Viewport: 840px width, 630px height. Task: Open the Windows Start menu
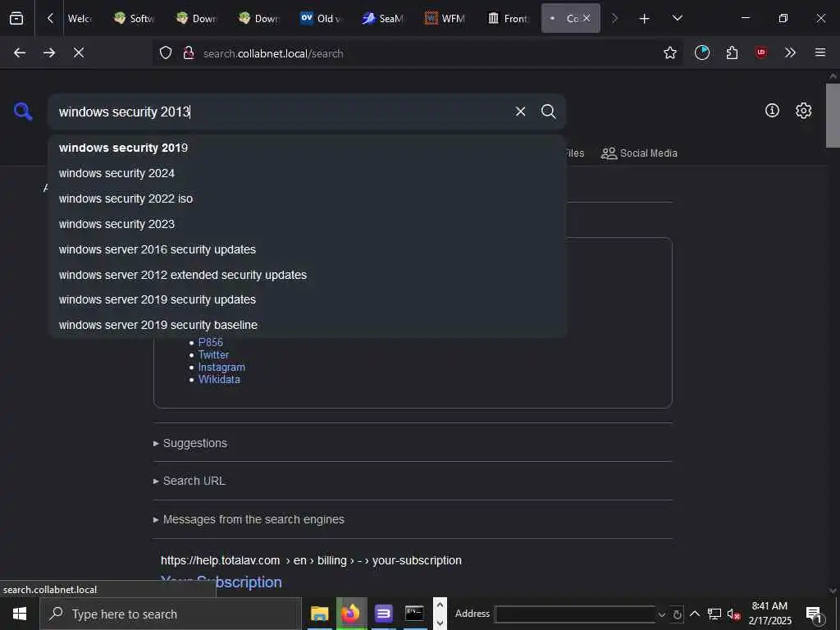20,614
